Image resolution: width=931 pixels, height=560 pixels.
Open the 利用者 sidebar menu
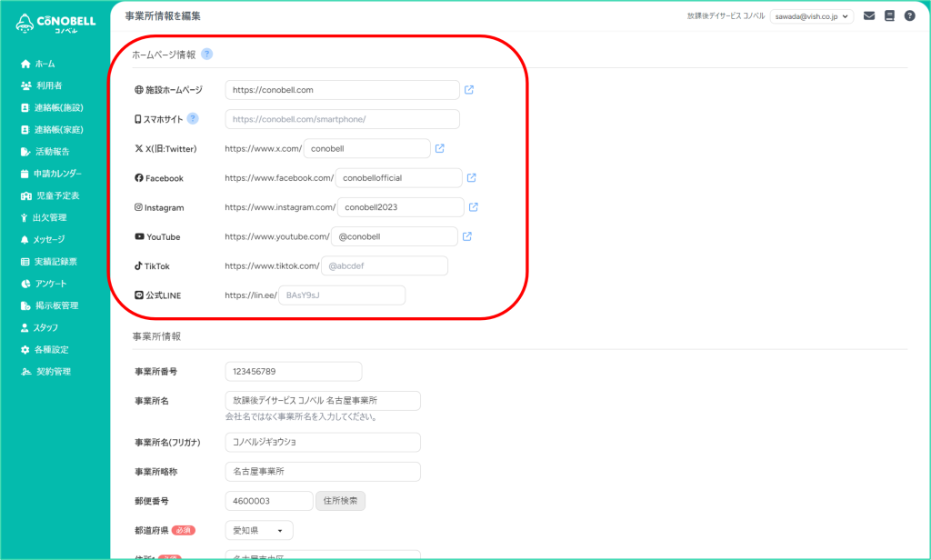click(x=42, y=85)
